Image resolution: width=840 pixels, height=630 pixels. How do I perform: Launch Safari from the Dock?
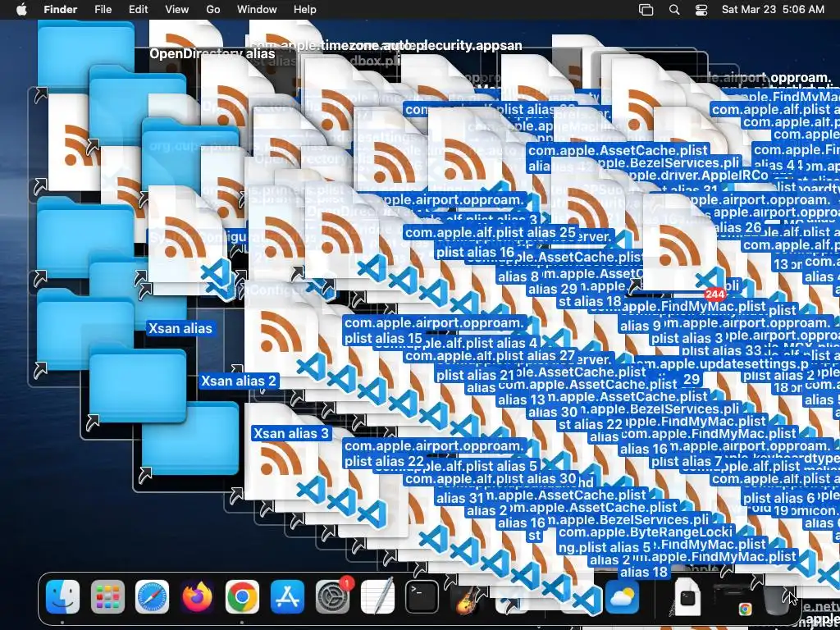point(152,596)
